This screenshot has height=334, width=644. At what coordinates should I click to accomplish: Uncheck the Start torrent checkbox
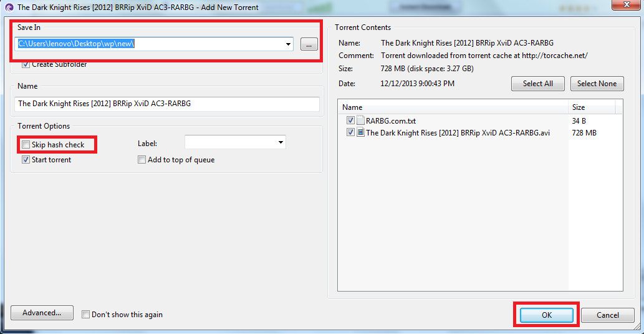pos(26,160)
